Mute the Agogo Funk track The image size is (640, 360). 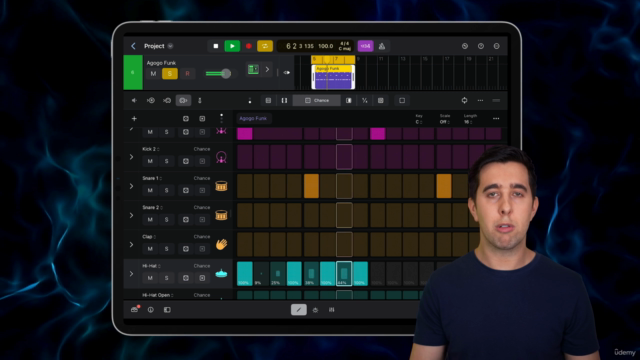pyautogui.click(x=153, y=73)
